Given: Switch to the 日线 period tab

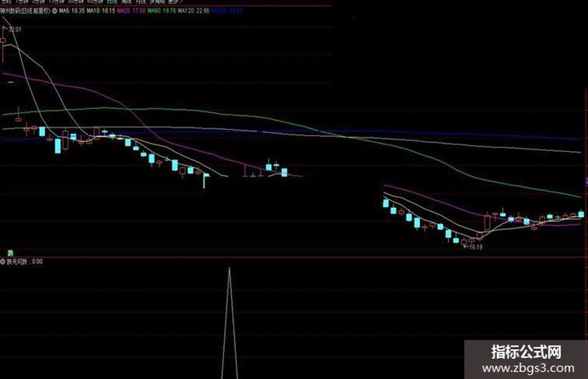Looking at the screenshot, I should (x=112, y=1).
